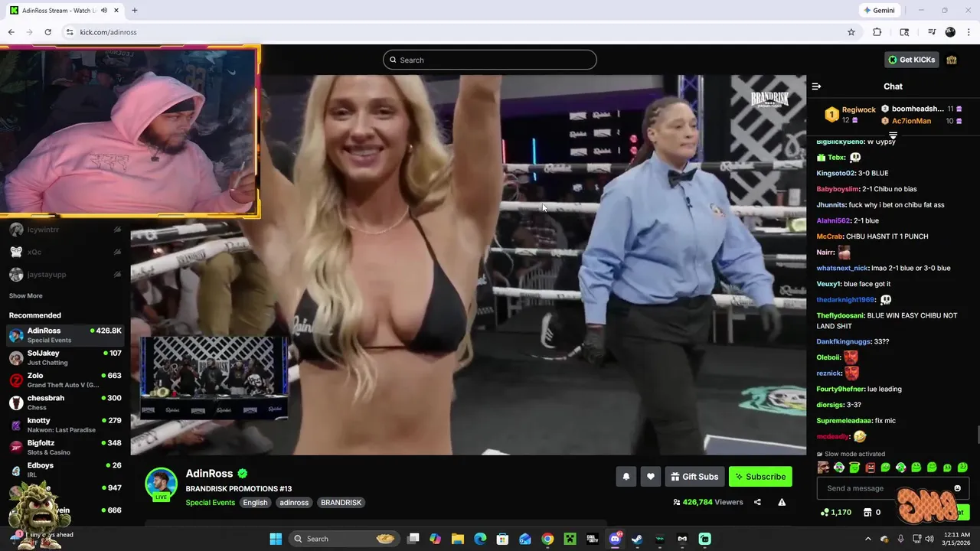Screen dimensions: 980x551
Task: Expand the chat leaderboard handle
Action: [893, 135]
